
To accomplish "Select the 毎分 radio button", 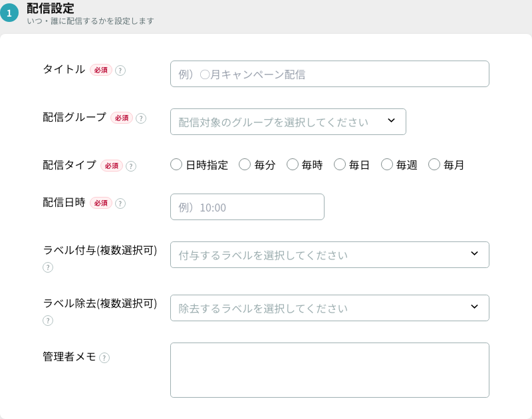I will [245, 164].
